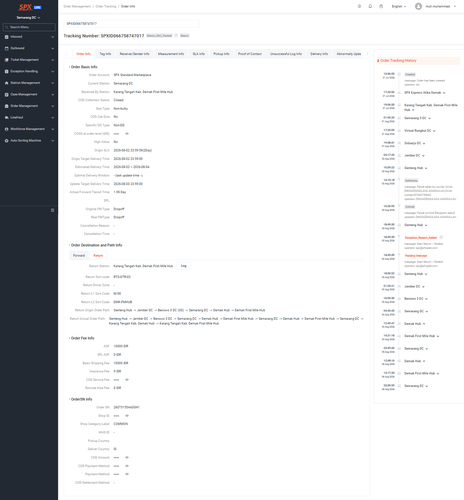The width and height of the screenshot is (464, 500).
Task: Click the Log button beside Return Station
Action: coord(184,266)
